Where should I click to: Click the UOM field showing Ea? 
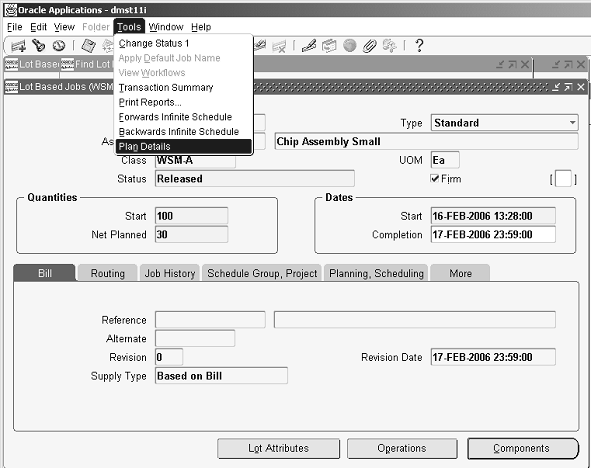point(445,160)
